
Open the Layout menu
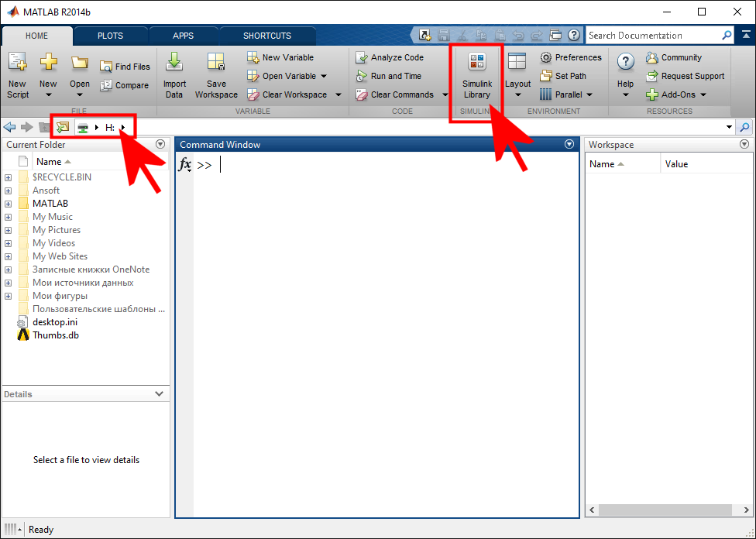[x=517, y=75]
